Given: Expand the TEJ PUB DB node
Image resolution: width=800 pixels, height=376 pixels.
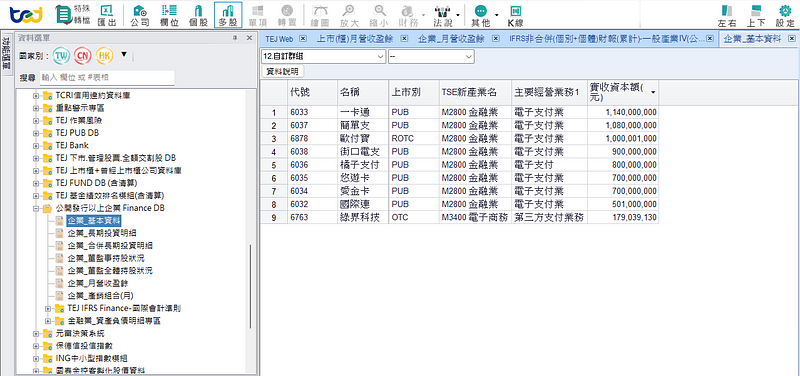Looking at the screenshot, I should 36,133.
